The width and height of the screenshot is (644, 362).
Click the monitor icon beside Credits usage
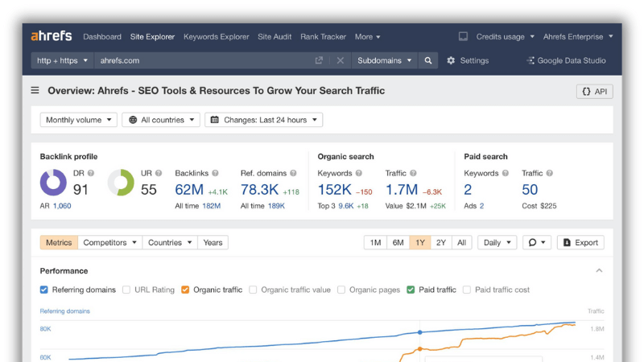coord(463,36)
